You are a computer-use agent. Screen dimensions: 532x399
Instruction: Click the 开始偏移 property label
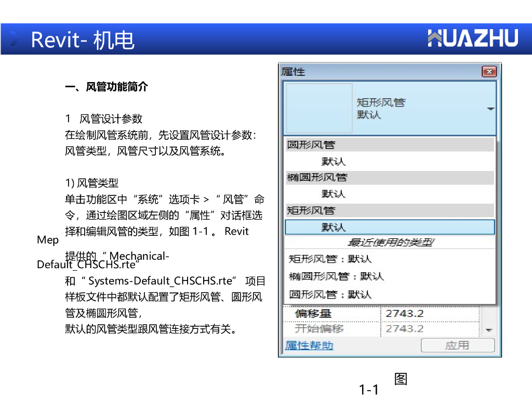coord(319,329)
